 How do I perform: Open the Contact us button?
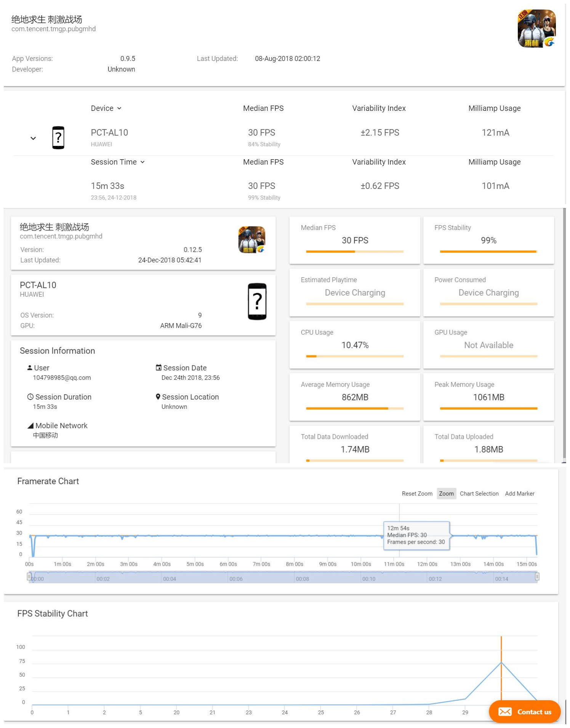[x=524, y=712]
